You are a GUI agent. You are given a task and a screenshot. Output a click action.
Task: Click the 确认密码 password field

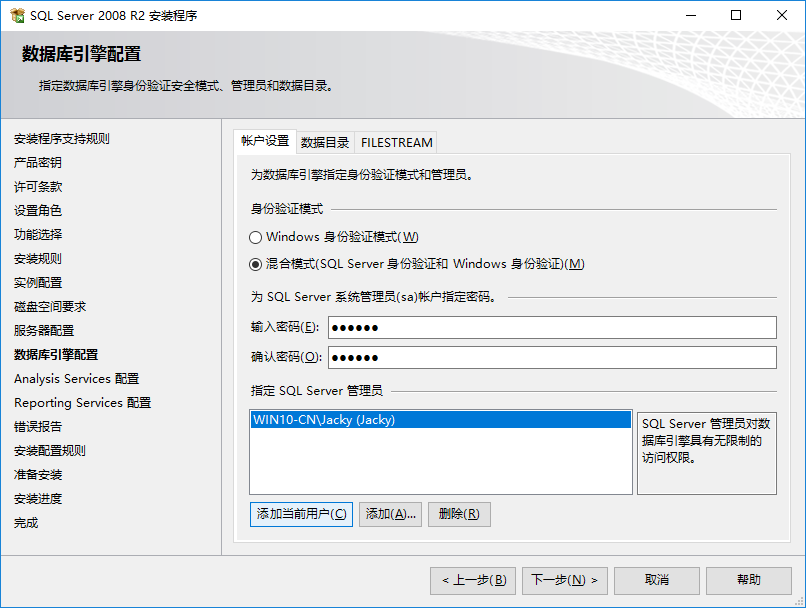pos(552,357)
